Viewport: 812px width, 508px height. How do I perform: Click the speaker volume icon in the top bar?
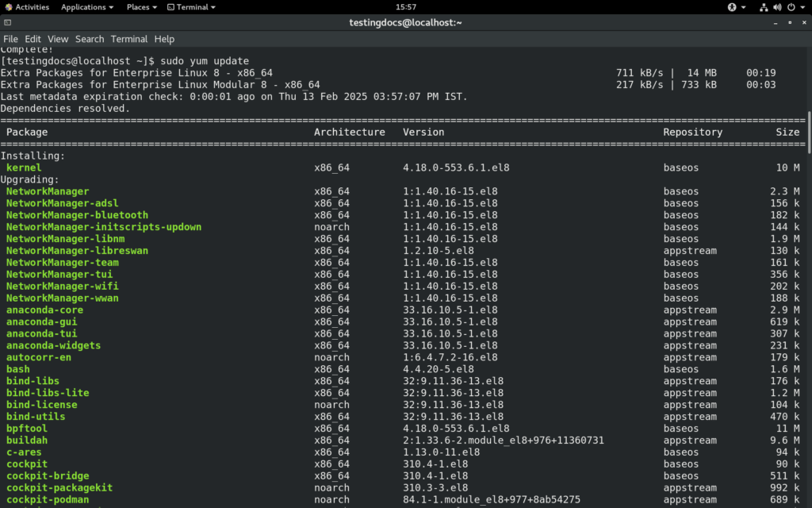[x=777, y=7]
